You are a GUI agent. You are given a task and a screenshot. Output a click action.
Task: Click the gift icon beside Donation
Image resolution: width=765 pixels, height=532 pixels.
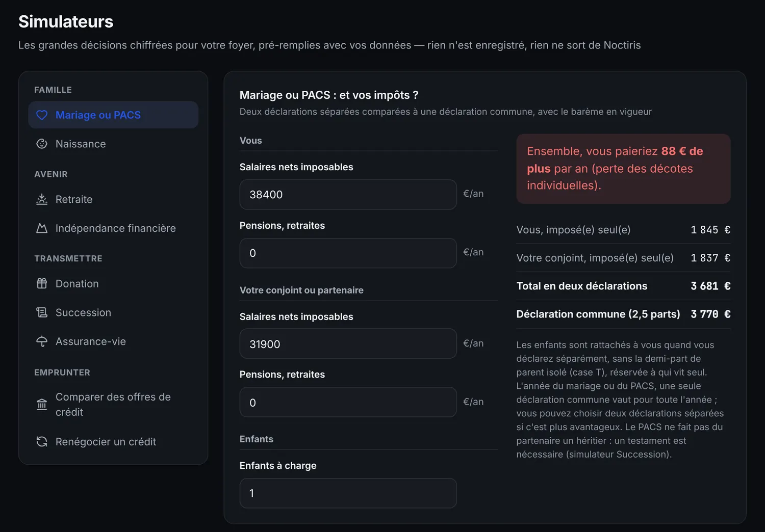pyautogui.click(x=42, y=284)
